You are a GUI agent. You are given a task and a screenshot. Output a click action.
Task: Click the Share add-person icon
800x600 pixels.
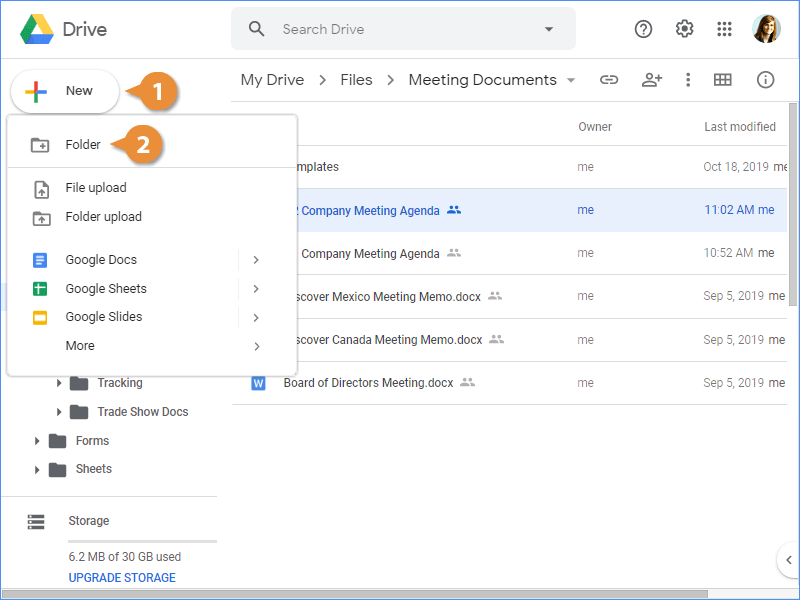[652, 80]
